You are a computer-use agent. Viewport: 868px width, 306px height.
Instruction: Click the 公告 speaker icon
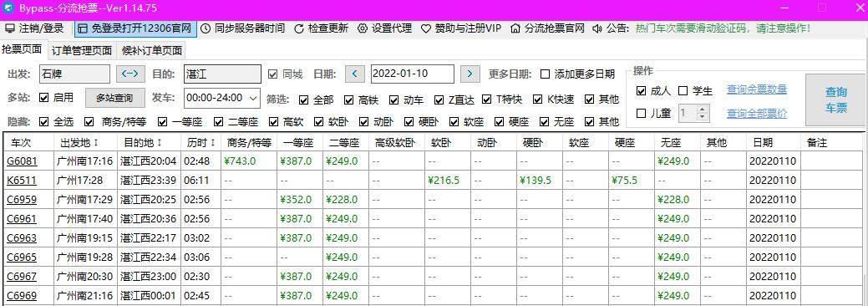click(x=597, y=28)
